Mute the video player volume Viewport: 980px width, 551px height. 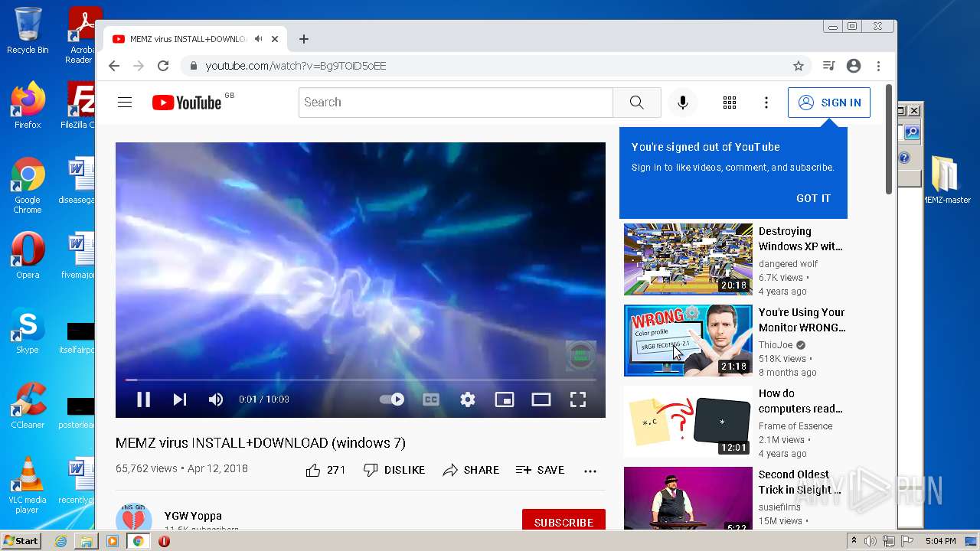[x=216, y=399]
